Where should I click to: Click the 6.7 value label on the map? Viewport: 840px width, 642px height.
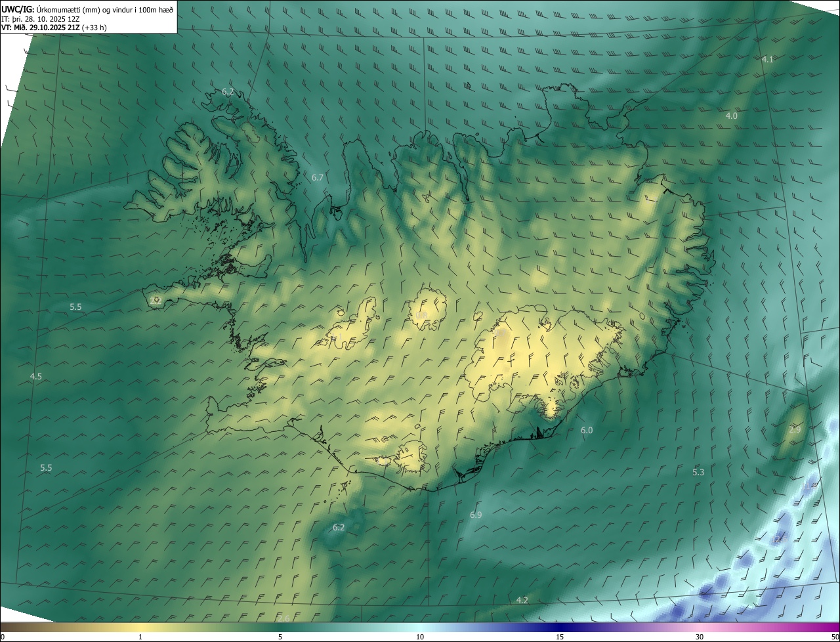point(318,178)
